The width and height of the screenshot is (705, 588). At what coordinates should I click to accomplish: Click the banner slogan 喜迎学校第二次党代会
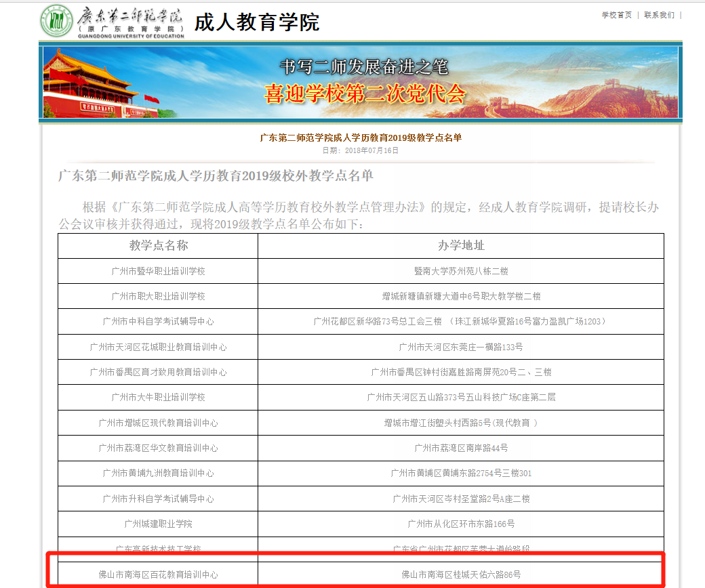tap(365, 93)
